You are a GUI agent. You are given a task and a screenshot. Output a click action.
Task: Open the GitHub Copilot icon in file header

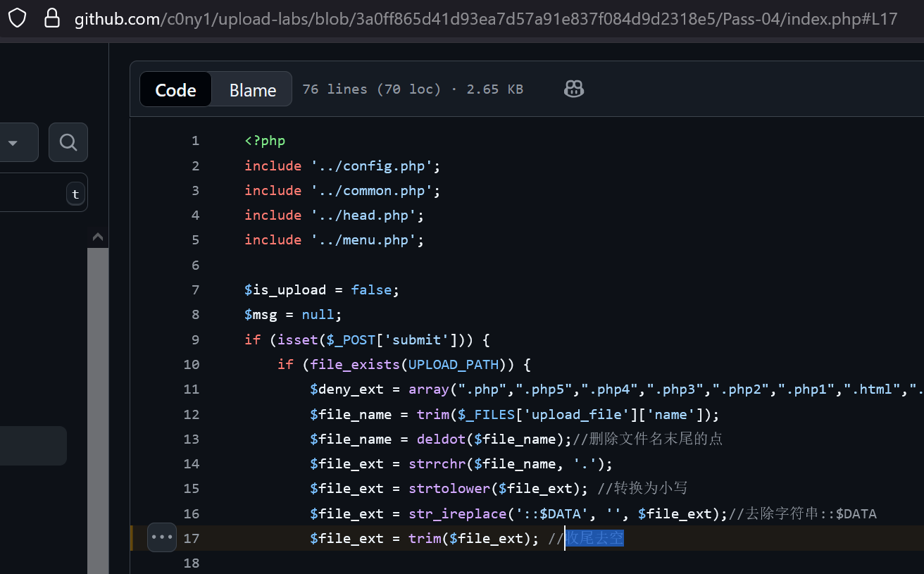tap(574, 89)
